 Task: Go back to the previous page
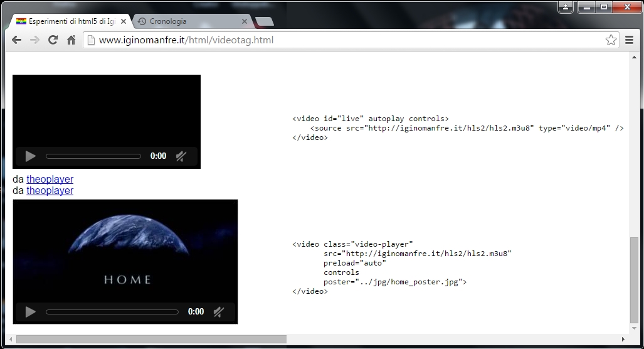pos(16,40)
